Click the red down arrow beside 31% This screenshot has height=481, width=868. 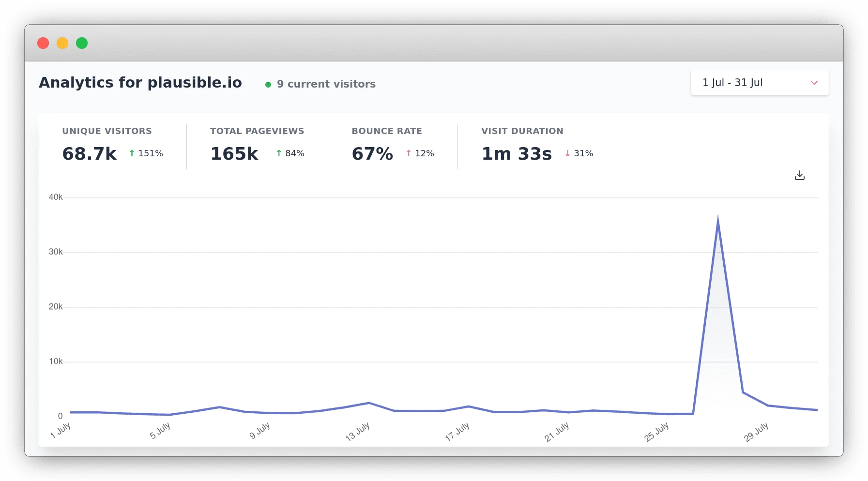[x=567, y=153]
